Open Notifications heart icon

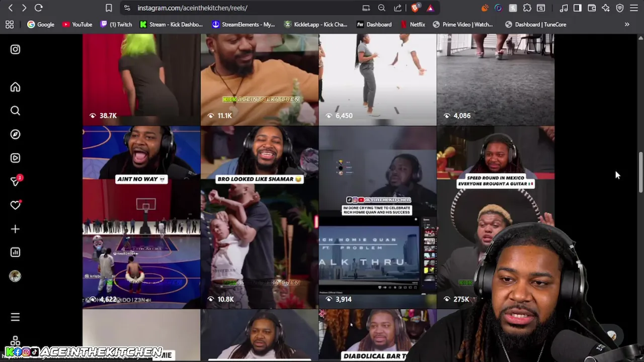[15, 205]
